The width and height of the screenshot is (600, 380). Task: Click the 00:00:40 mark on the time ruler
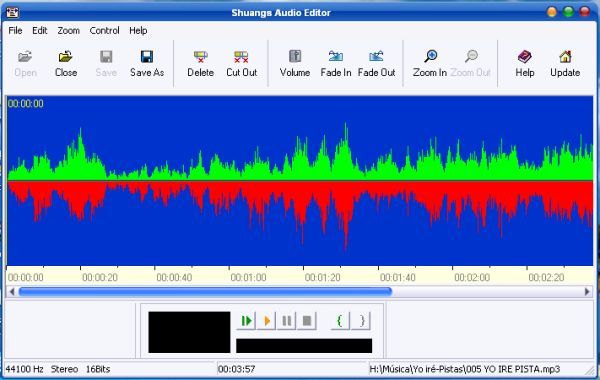(174, 277)
